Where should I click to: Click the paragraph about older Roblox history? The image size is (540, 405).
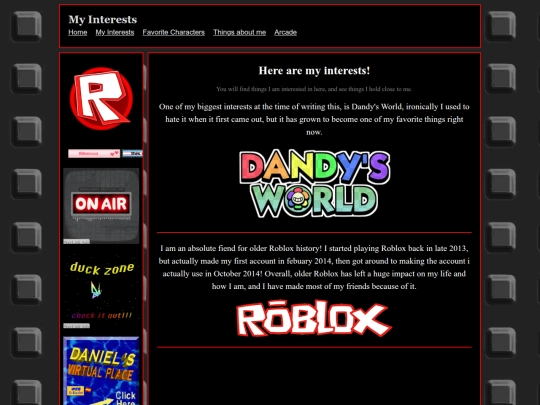(x=314, y=267)
